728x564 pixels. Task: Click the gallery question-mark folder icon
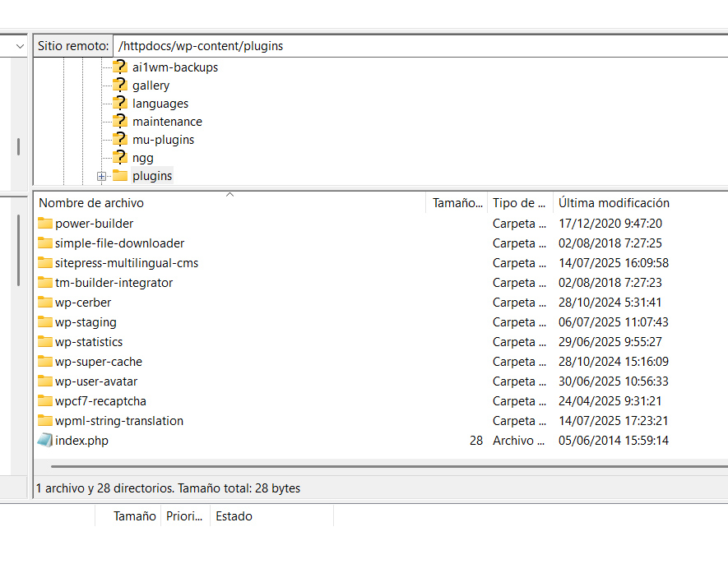pos(120,85)
